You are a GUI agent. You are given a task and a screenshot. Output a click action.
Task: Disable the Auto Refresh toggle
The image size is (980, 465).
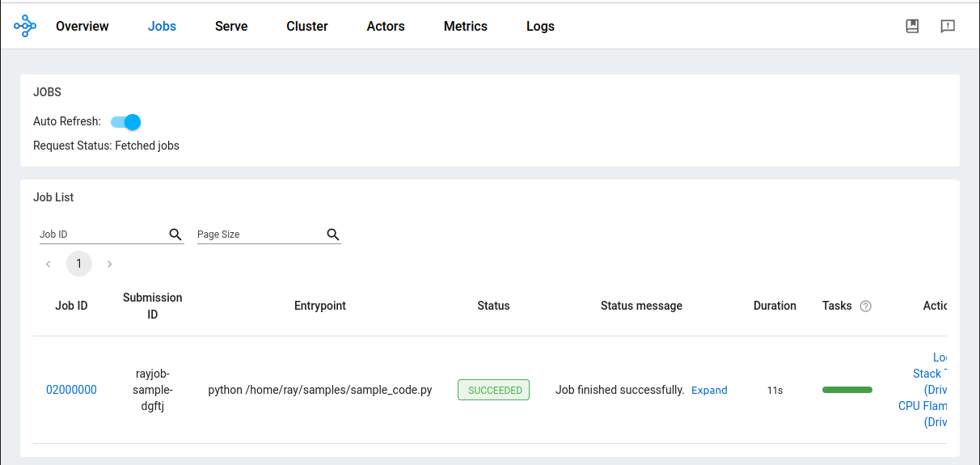[x=126, y=122]
